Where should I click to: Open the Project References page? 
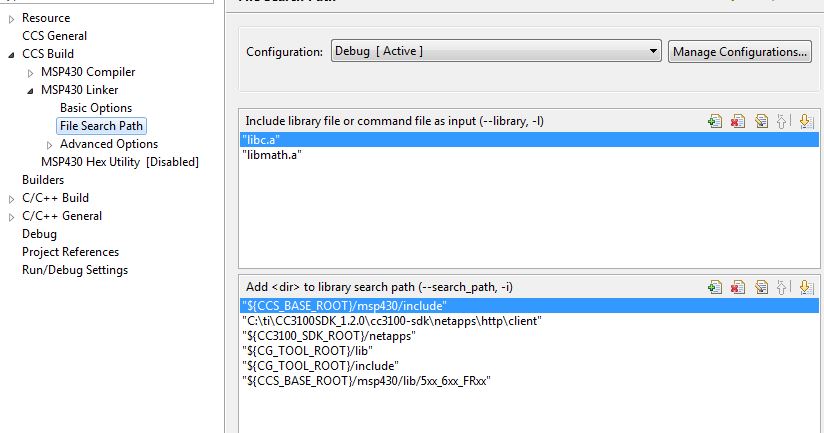(x=70, y=252)
